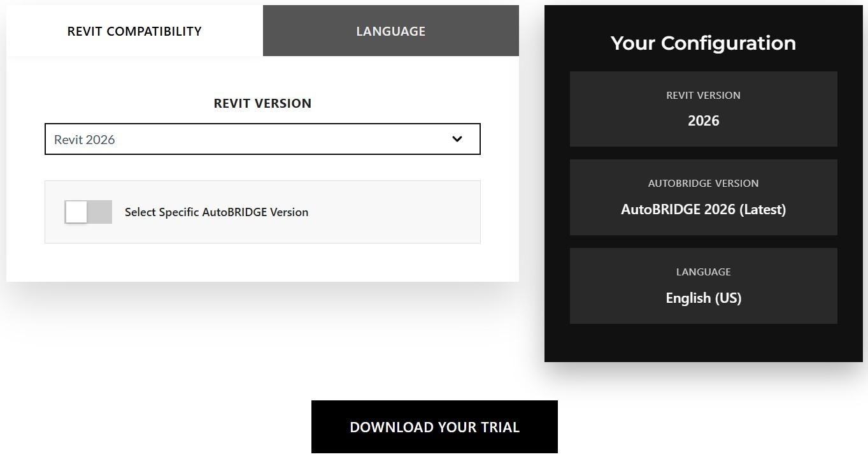Click the dark Your Configuration panel
This screenshot has height=459, width=868.
tap(703, 344)
